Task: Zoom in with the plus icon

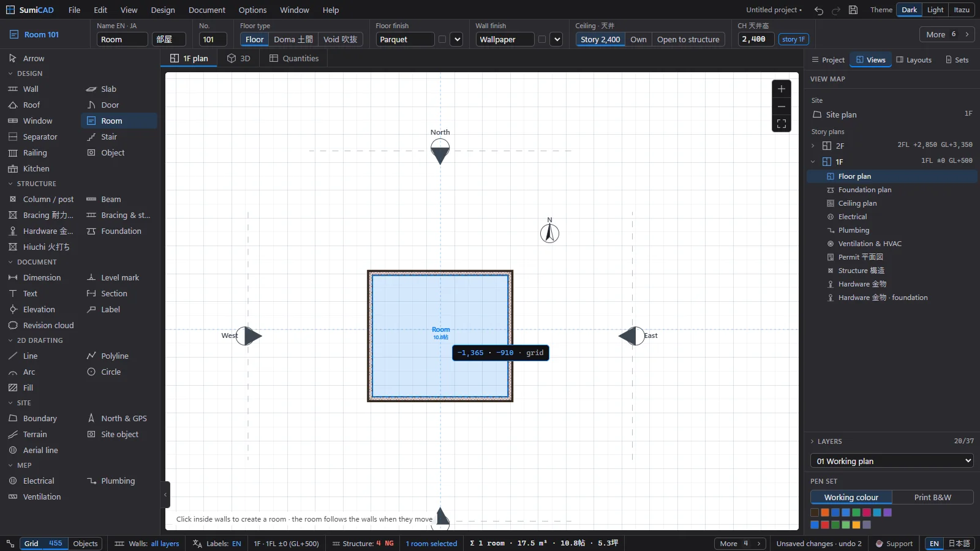Action: (x=782, y=89)
